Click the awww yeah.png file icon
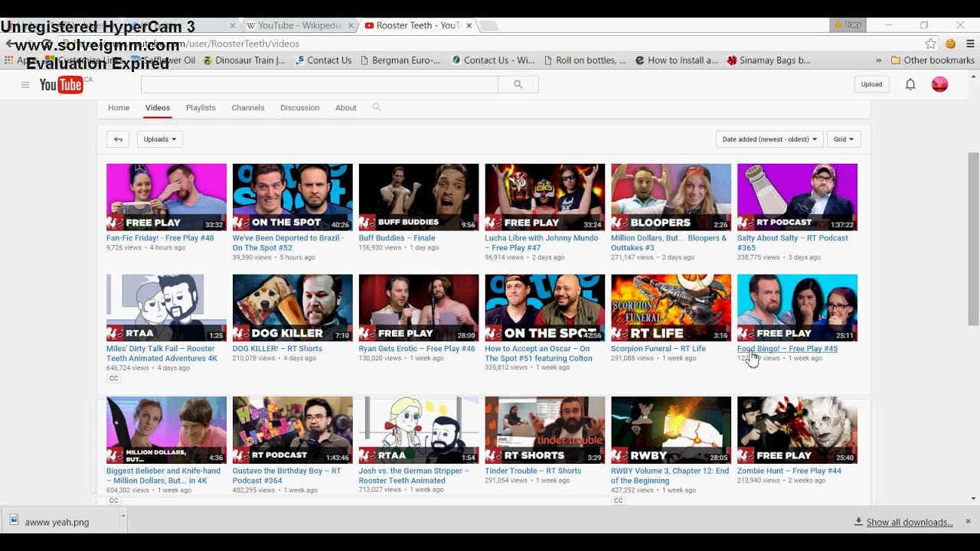 tap(14, 520)
